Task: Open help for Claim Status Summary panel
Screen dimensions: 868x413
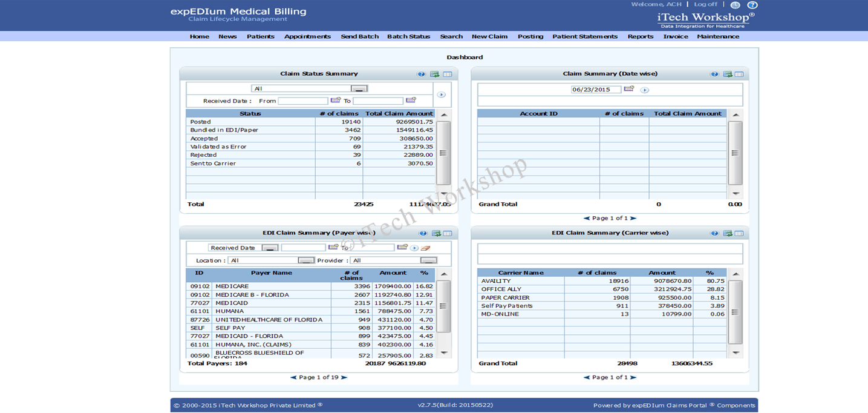Action: [421, 74]
